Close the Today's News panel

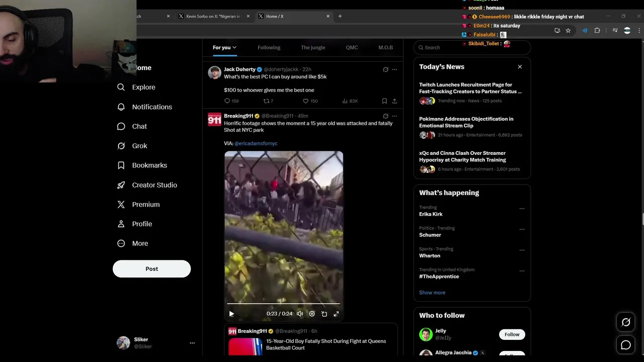click(x=520, y=67)
